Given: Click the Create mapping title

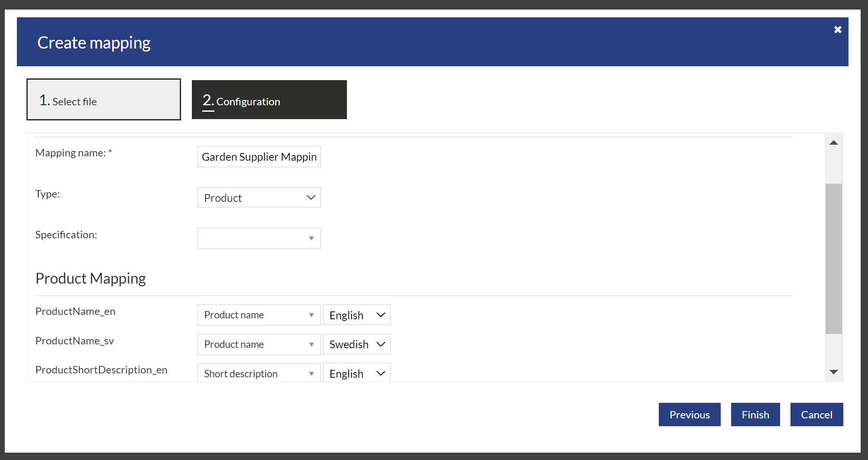Looking at the screenshot, I should click(94, 43).
